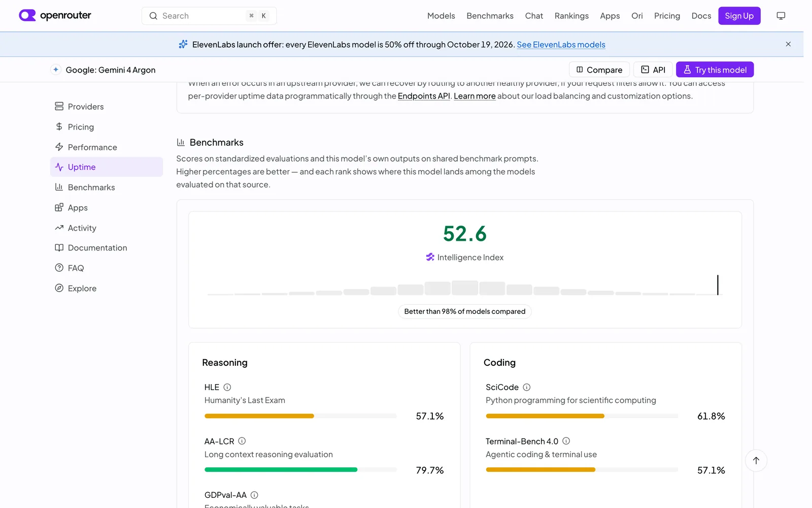Follow the Learn more link
Image resolution: width=812 pixels, height=508 pixels.
475,96
